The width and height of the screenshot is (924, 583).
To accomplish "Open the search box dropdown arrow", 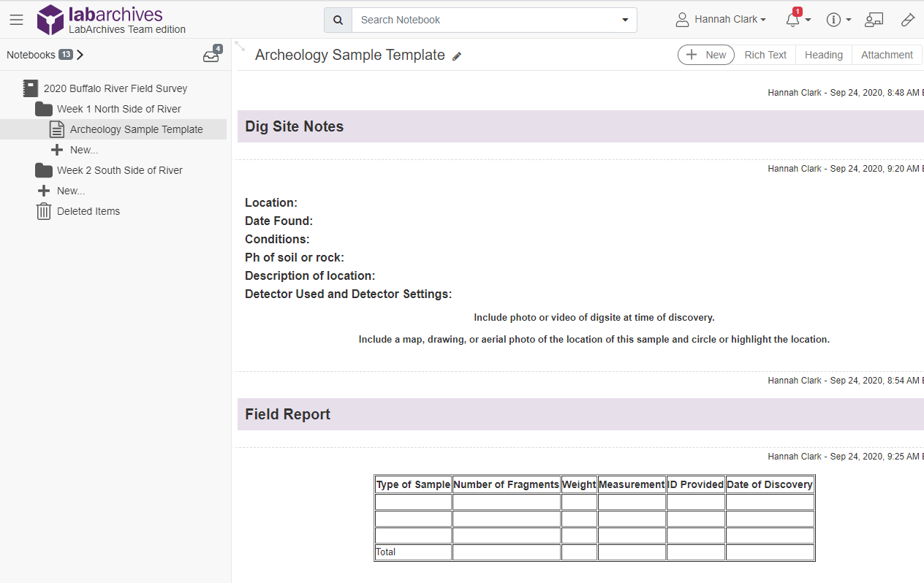I will [x=625, y=20].
